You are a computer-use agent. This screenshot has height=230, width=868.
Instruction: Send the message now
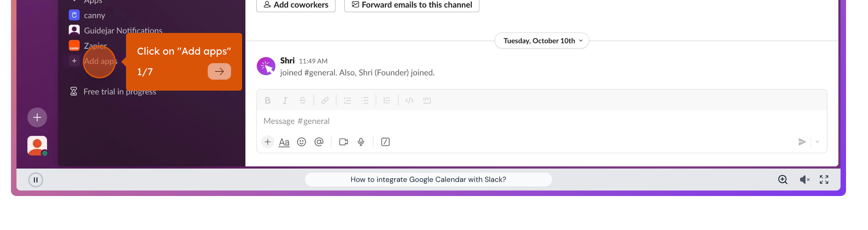point(802,142)
